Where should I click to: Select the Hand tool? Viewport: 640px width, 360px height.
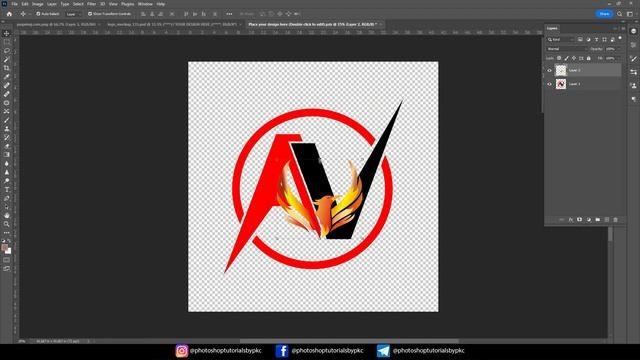(7, 216)
